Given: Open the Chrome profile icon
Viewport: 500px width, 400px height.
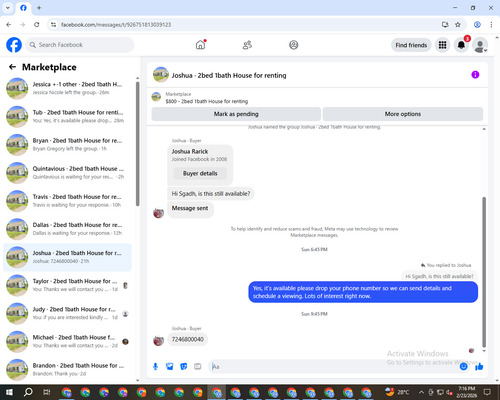Looking at the screenshot, I should (x=477, y=24).
